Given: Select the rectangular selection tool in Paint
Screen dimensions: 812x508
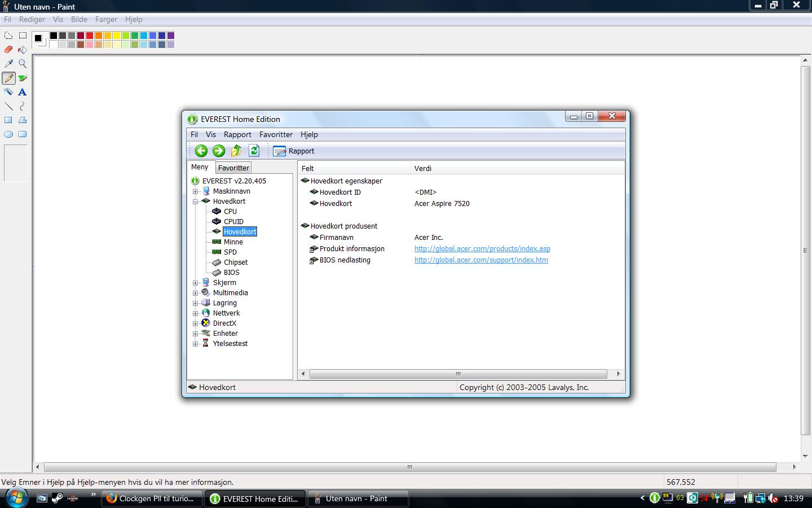Looking at the screenshot, I should click(23, 36).
